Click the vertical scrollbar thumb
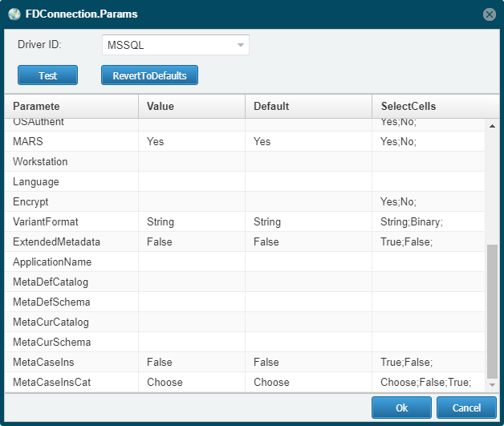Viewport: 504px width, 426px height. pyautogui.click(x=492, y=311)
